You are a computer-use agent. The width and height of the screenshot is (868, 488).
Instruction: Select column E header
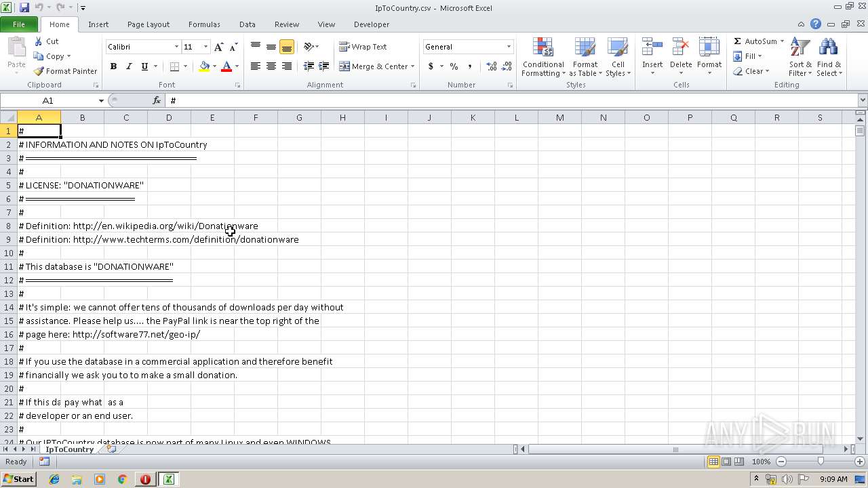coord(212,117)
